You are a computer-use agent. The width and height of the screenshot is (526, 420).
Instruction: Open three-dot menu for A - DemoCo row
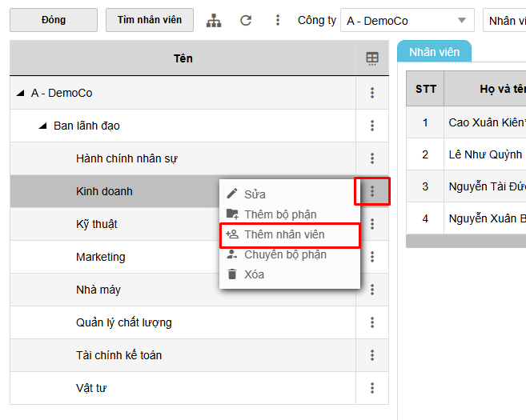pos(372,93)
